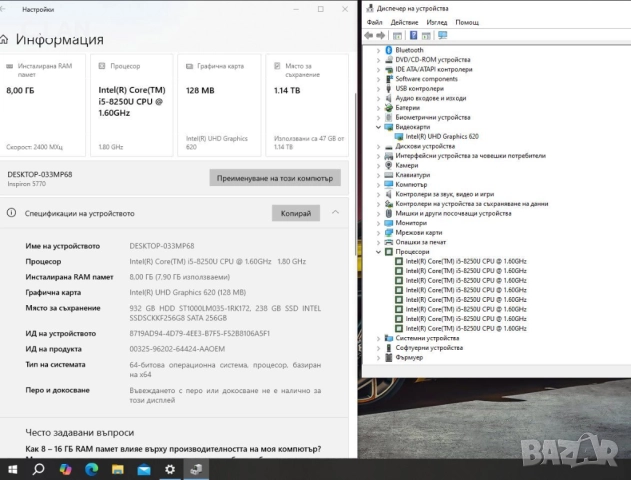Screen dimensions: 631x480
Task: Expand the Bluetooth node
Action: click(x=378, y=50)
